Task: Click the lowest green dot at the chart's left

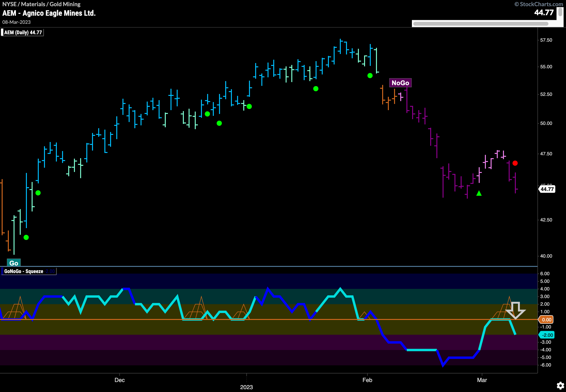Action: tap(26, 237)
